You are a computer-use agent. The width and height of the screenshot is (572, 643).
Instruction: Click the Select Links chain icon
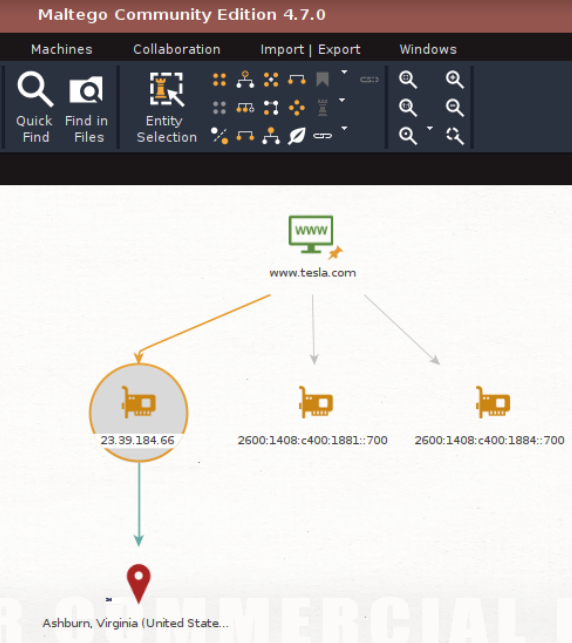[x=322, y=136]
